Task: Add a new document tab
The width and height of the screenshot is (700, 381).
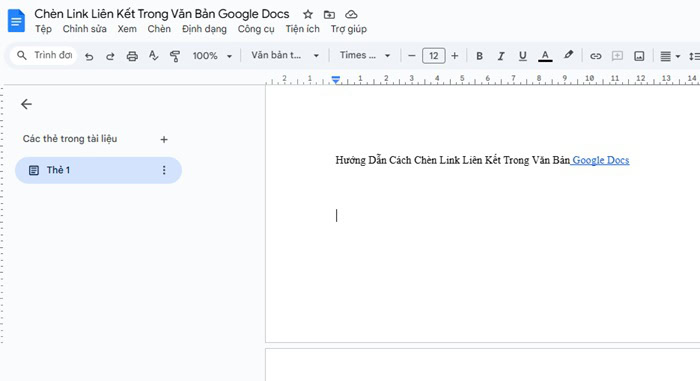Action: click(164, 139)
